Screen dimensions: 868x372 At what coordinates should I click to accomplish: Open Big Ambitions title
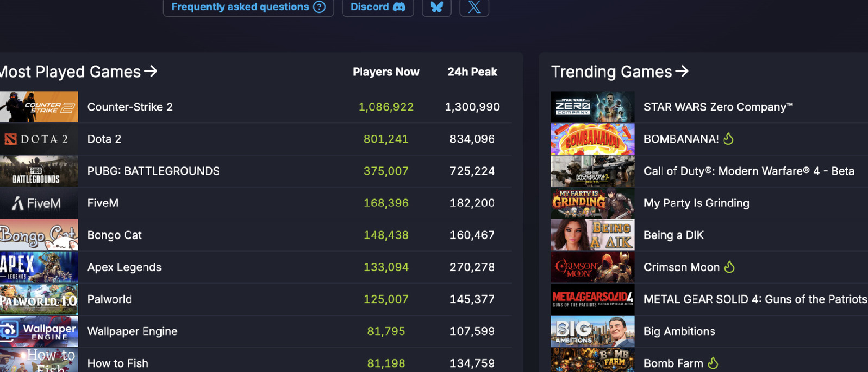(679, 331)
